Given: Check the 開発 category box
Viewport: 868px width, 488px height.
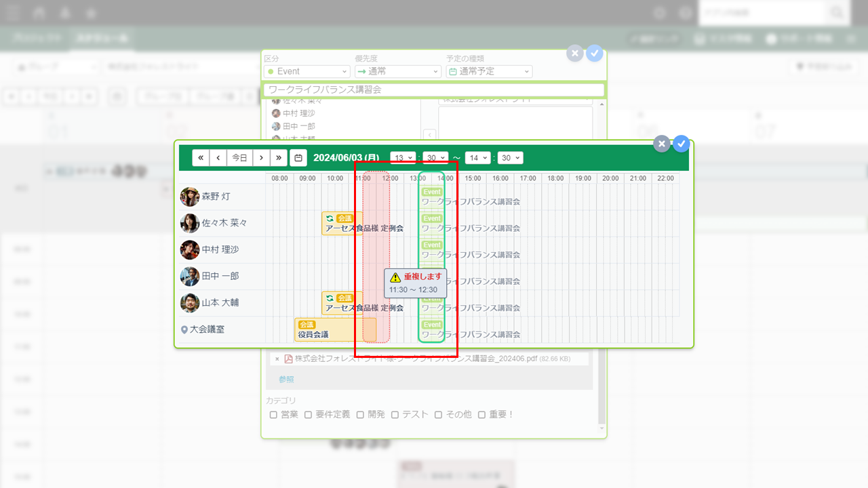Looking at the screenshot, I should (x=360, y=415).
